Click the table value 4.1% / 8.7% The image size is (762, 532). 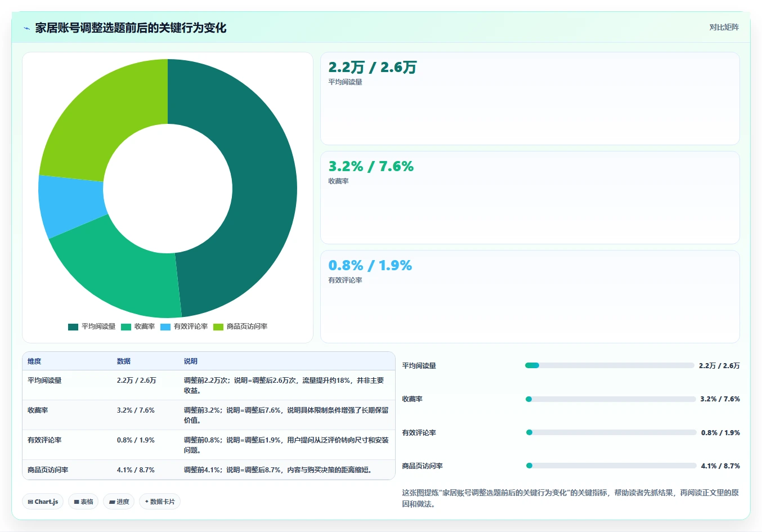pos(136,470)
